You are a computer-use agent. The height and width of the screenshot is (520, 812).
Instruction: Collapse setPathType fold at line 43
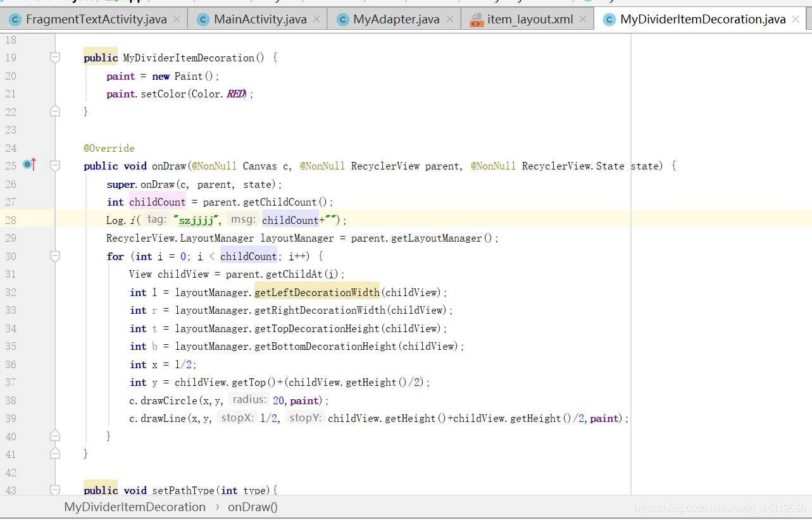(x=55, y=490)
